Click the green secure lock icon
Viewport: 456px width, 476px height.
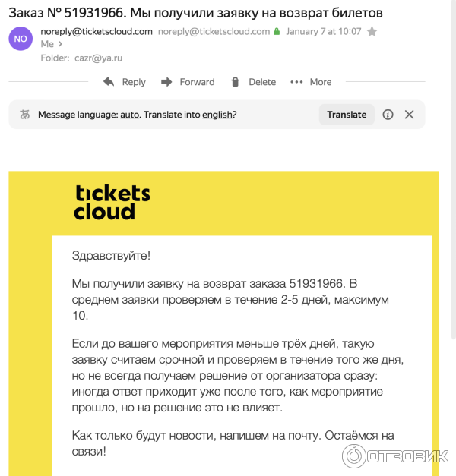tap(276, 32)
